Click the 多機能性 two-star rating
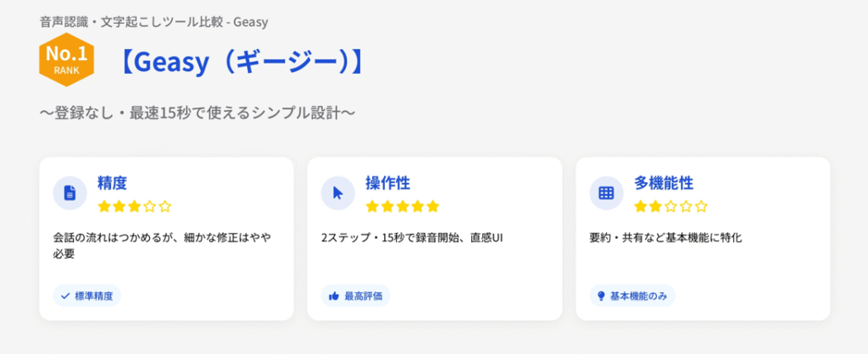Screen dimensions: 868x354 (x=670, y=206)
